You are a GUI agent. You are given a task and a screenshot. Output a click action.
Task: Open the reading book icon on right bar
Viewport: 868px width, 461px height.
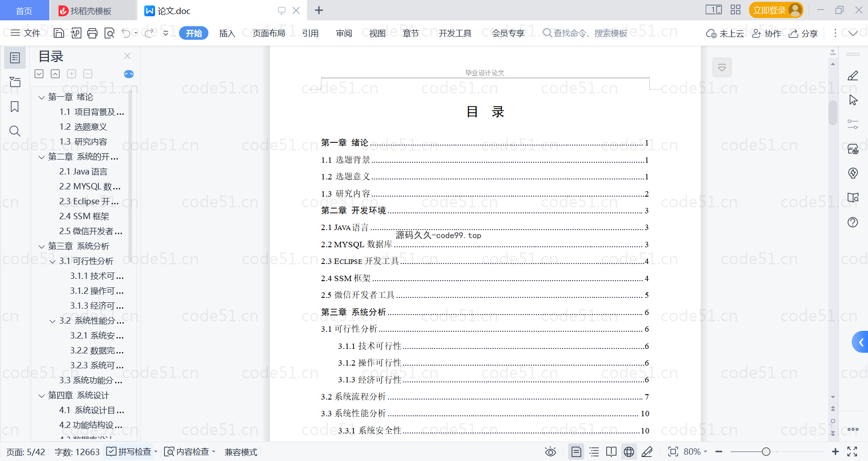click(853, 198)
